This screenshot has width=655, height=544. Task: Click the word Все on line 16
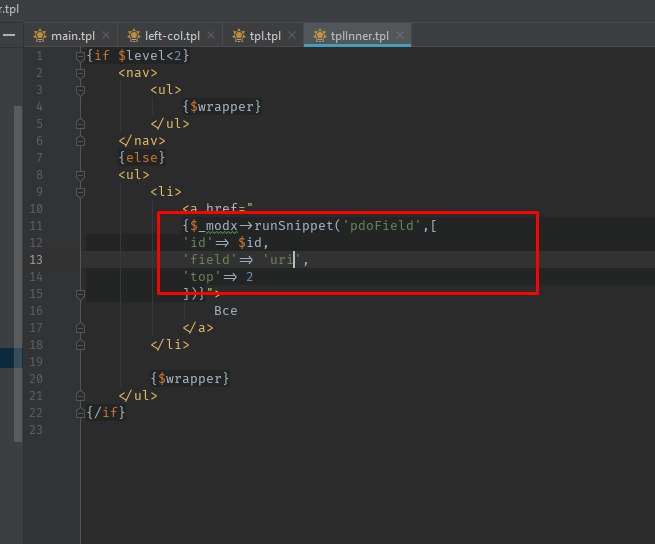point(226,311)
